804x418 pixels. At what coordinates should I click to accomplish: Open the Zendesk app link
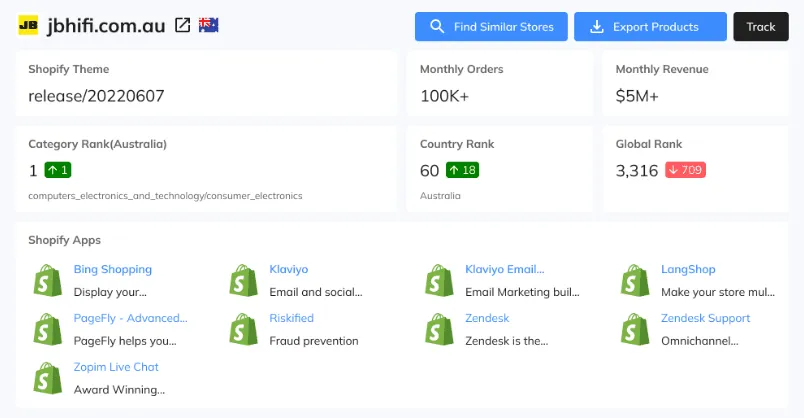pyautogui.click(x=487, y=318)
